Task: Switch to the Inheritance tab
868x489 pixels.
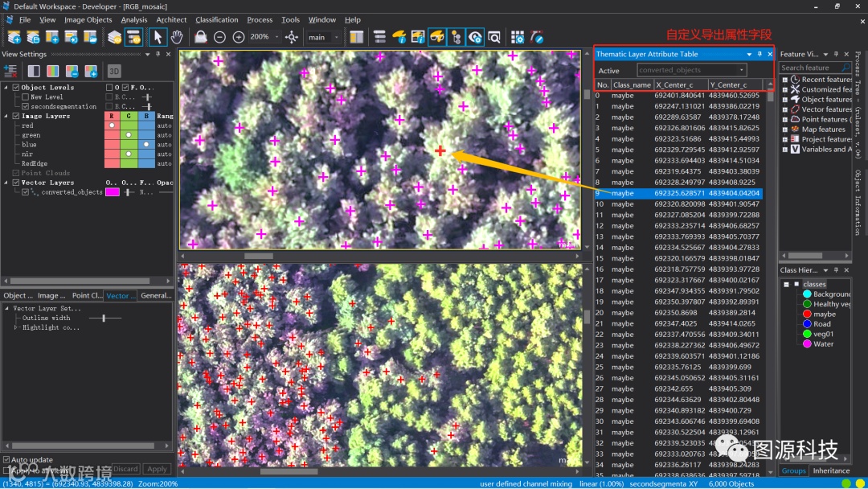Action: (831, 471)
